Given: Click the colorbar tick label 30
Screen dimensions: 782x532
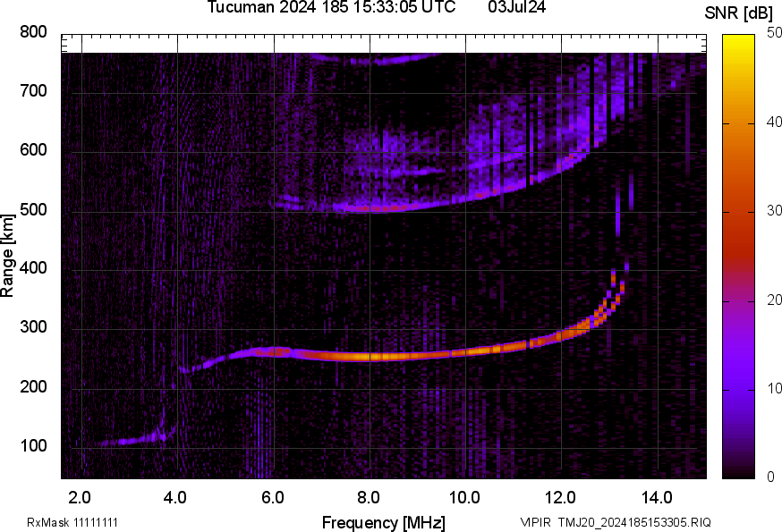Looking at the screenshot, I should pos(775,210).
